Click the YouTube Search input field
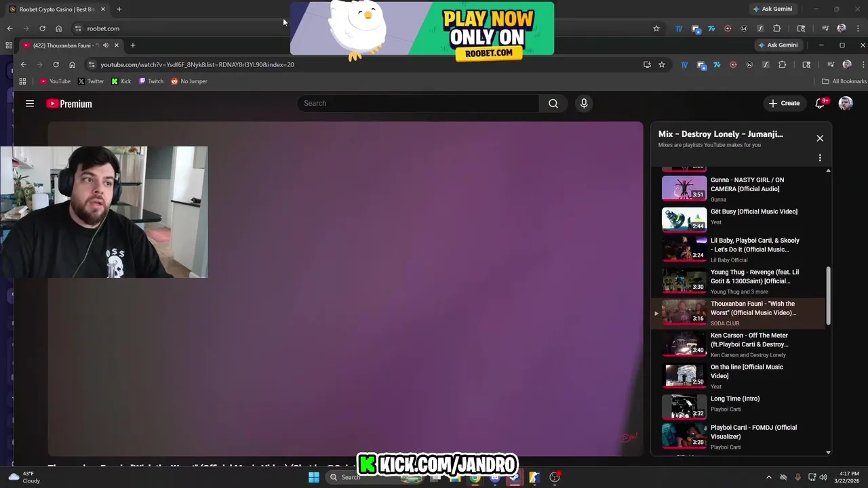The image size is (868, 488). [418, 103]
